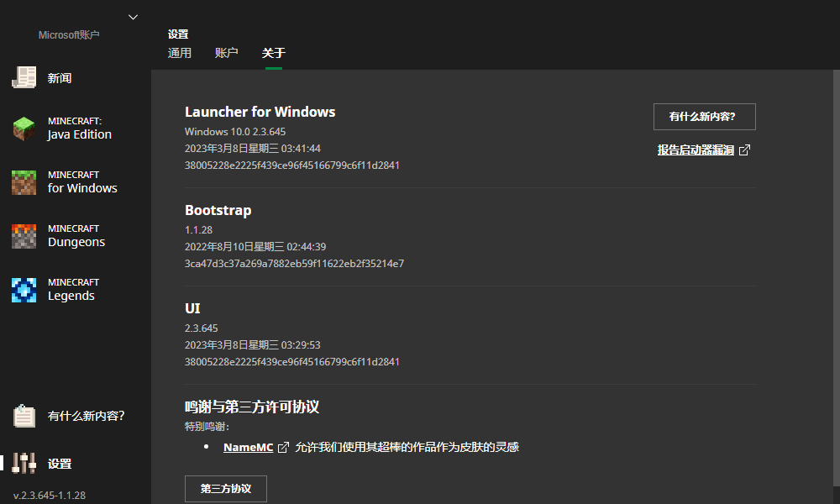Select the Legends label in sidebar
The height and width of the screenshot is (504, 840).
(x=71, y=296)
